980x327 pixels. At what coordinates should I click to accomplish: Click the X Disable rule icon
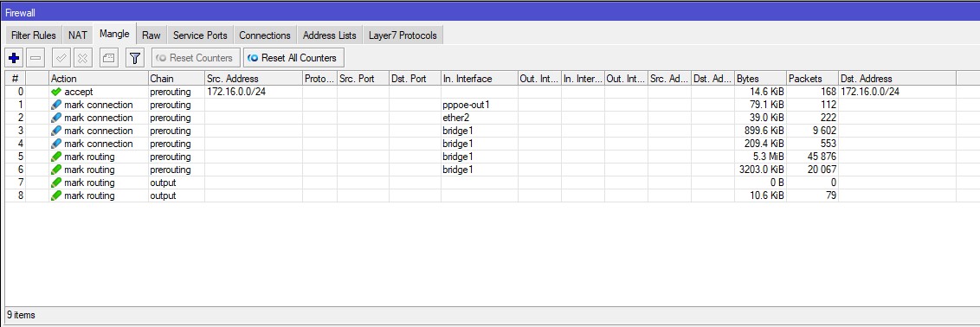click(82, 58)
